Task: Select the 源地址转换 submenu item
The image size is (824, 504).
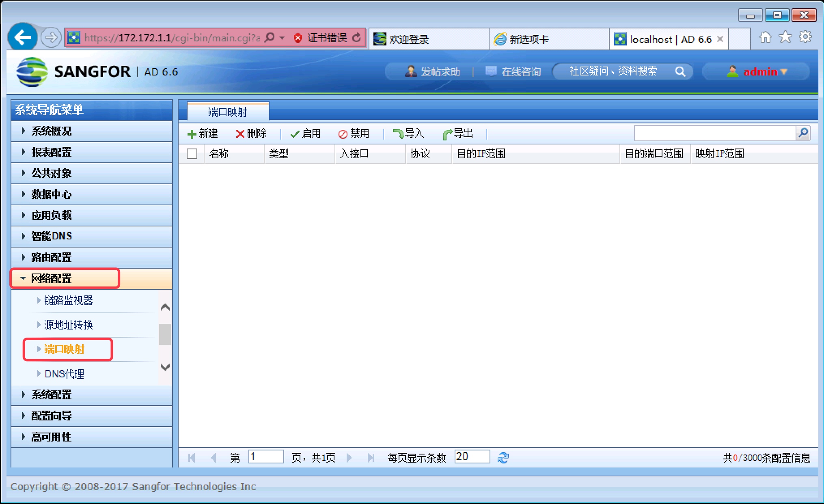Action: (x=68, y=325)
